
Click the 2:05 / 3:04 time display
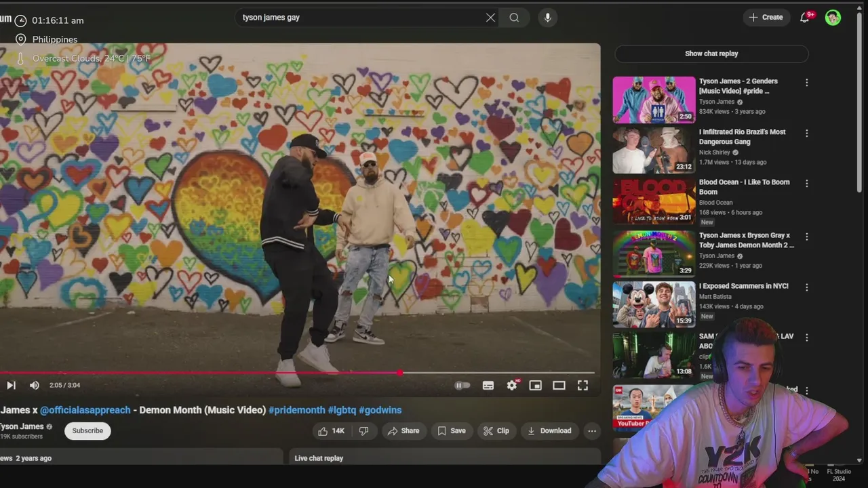pos(64,385)
